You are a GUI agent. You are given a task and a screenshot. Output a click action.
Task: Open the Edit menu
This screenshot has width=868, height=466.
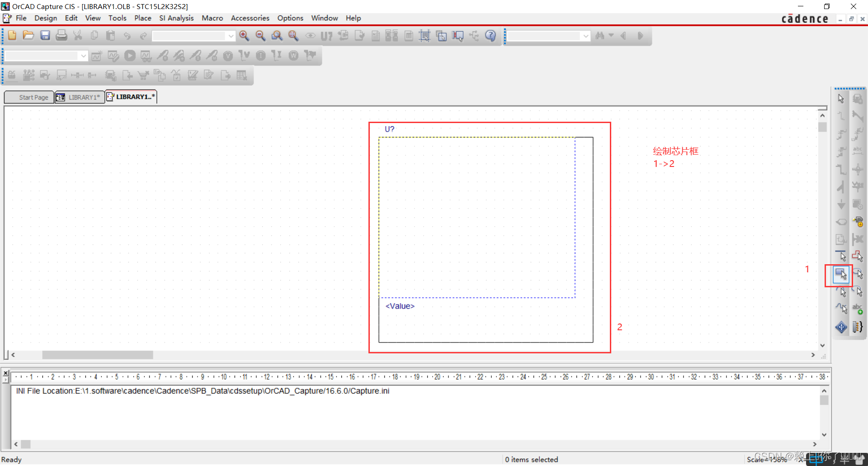click(71, 18)
